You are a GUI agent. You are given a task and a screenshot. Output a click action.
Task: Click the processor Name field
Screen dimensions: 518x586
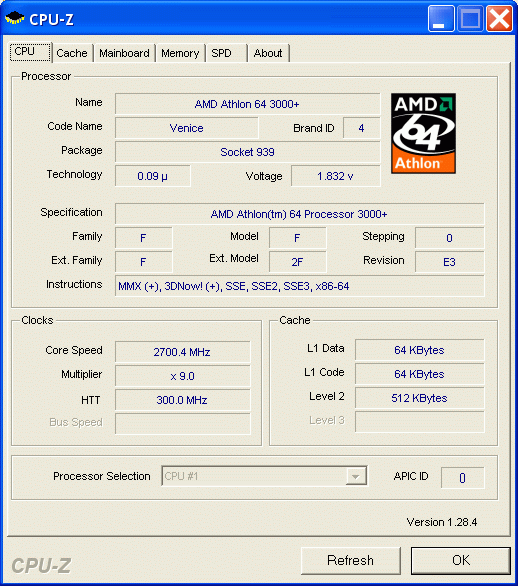click(247, 104)
